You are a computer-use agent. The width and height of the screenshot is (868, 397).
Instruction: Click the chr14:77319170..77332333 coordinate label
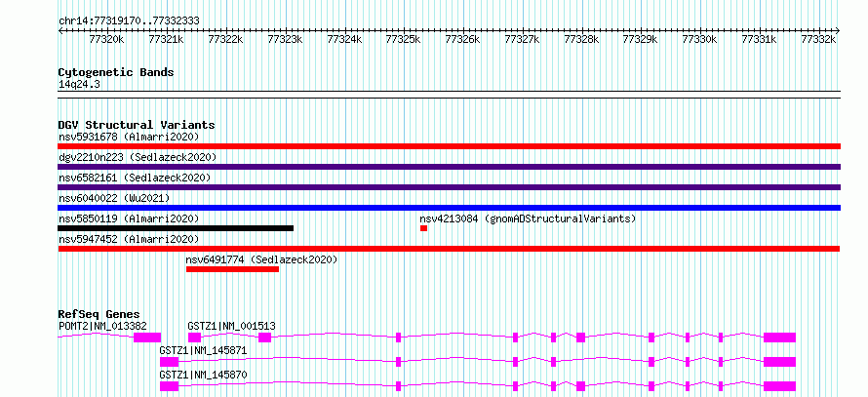129,21
